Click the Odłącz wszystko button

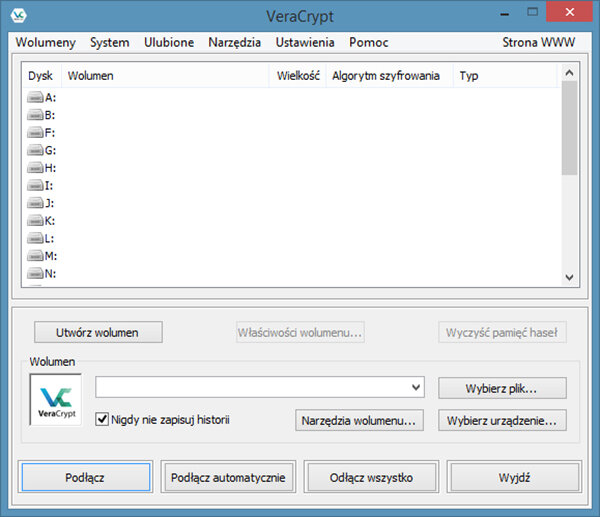[371, 477]
